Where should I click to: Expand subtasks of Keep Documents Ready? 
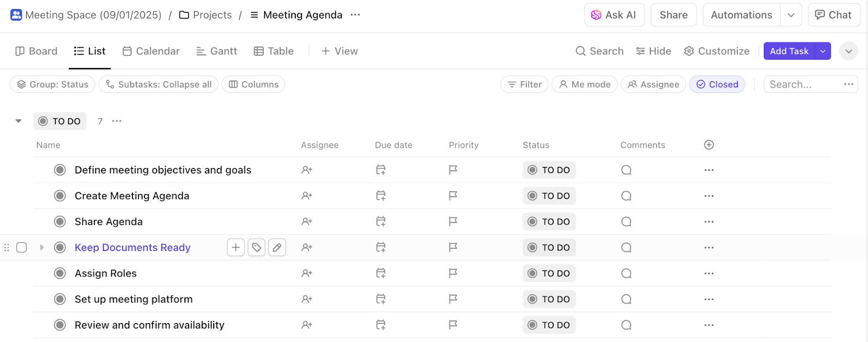tap(42, 247)
